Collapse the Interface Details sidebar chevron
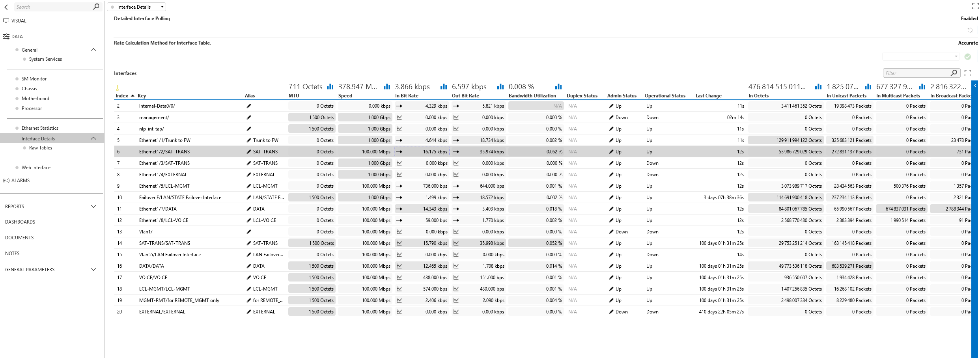The image size is (980, 358). point(93,138)
